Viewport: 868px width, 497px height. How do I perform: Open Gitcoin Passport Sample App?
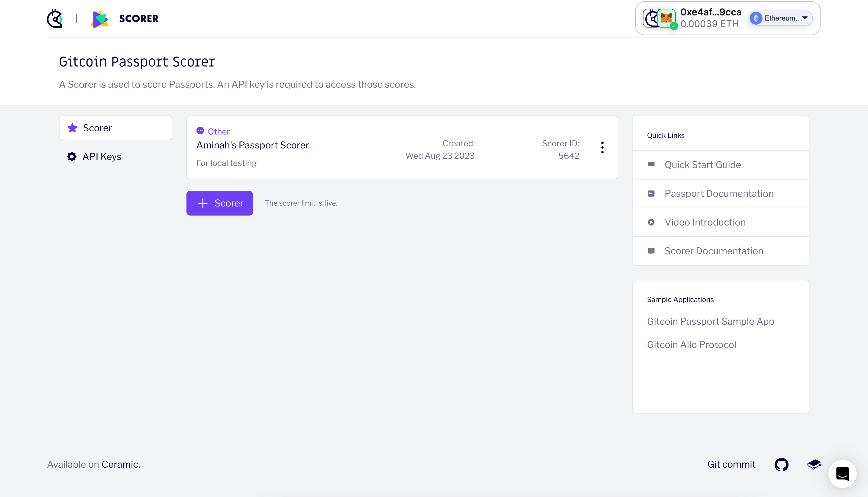tap(710, 321)
